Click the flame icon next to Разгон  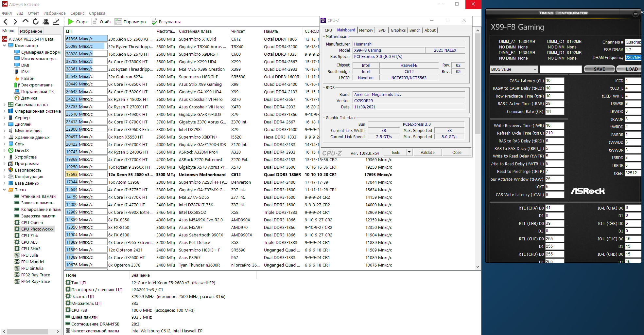[x=17, y=78]
